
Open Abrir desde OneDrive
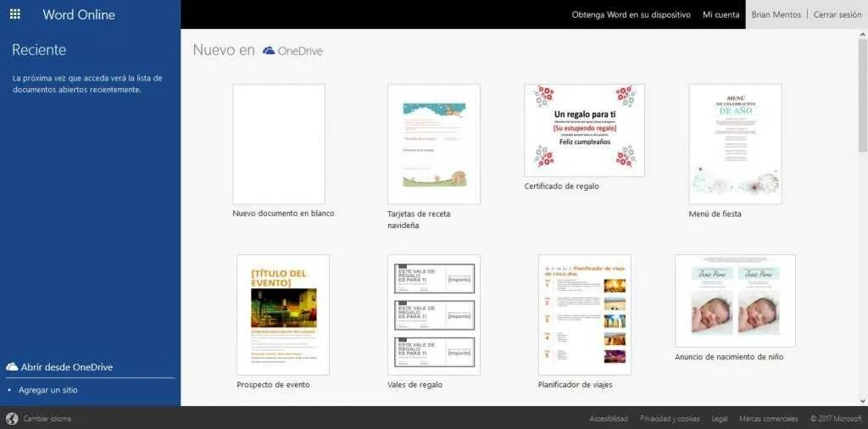(67, 367)
